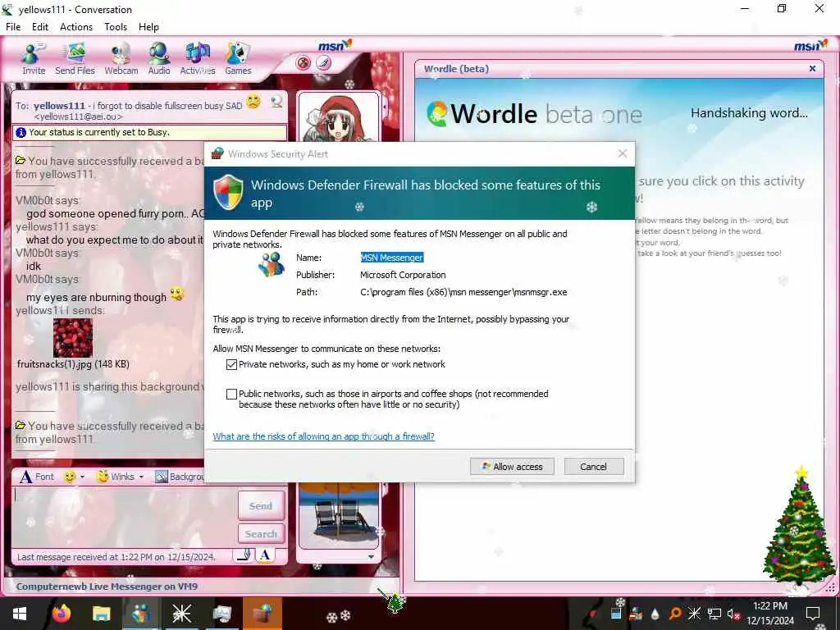This screenshot has height=630, width=840.
Task: Click the Invite icon in the toolbar
Action: pos(33,59)
